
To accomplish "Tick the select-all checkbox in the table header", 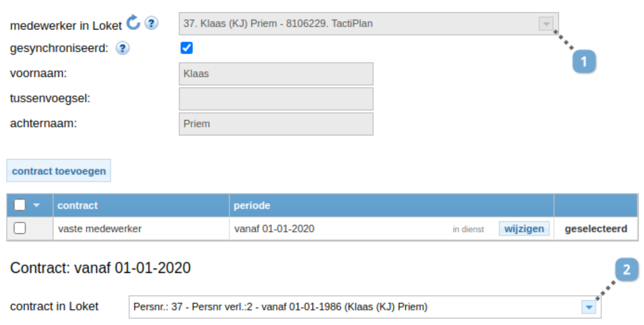I will pos(19,205).
